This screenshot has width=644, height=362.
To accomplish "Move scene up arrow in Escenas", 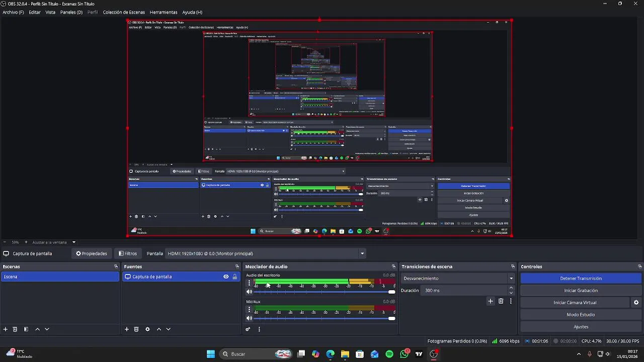I will pyautogui.click(x=37, y=329).
